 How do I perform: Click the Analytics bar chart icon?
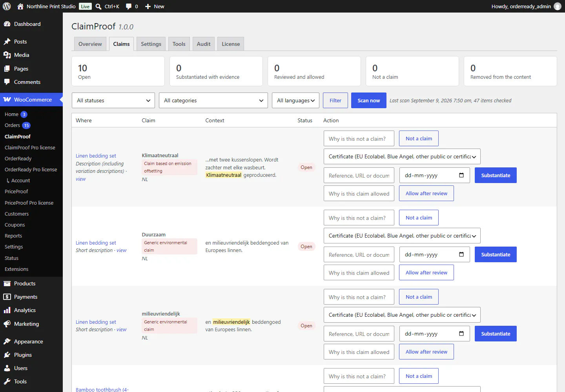click(x=7, y=310)
